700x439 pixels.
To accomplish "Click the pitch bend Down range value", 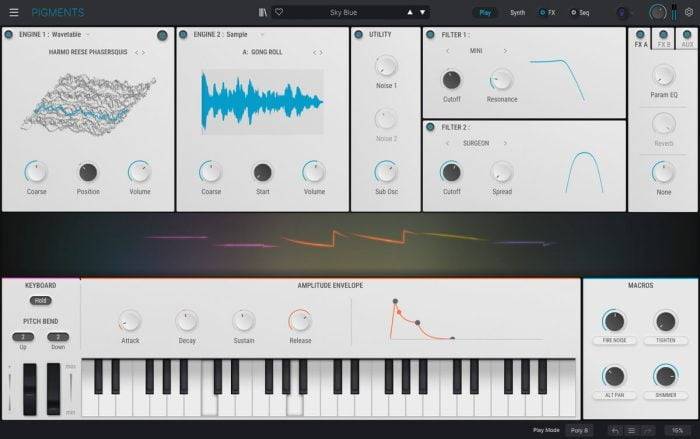I will [58, 337].
